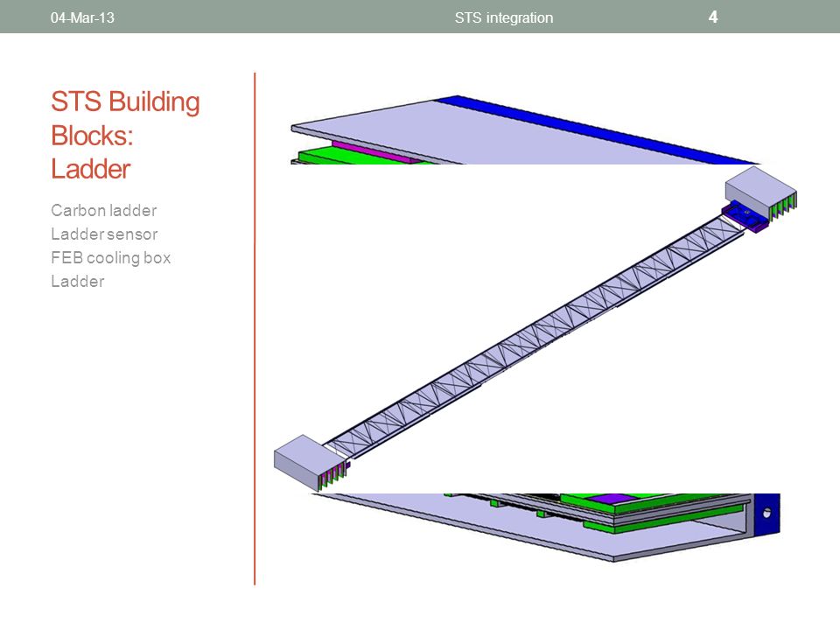Click the header text "STS integration"
The image size is (840, 630).
(504, 17)
